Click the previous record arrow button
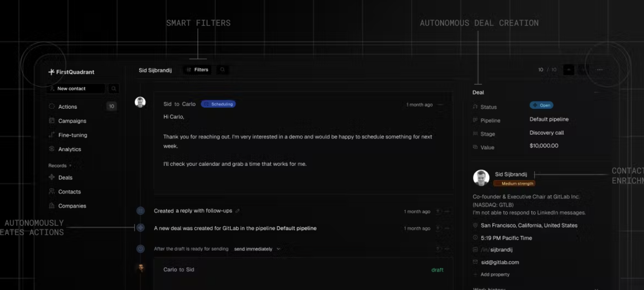Image resolution: width=644 pixels, height=290 pixels. (x=569, y=70)
